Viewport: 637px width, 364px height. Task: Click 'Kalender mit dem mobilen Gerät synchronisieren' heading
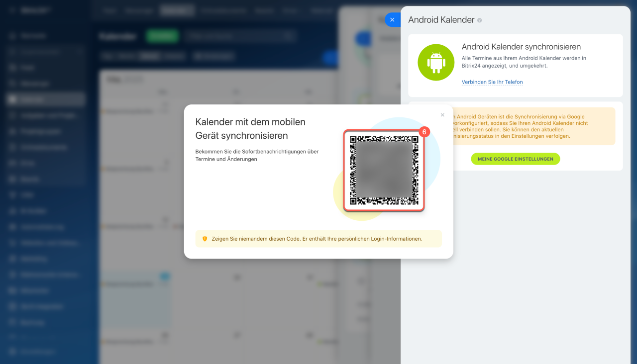(250, 128)
